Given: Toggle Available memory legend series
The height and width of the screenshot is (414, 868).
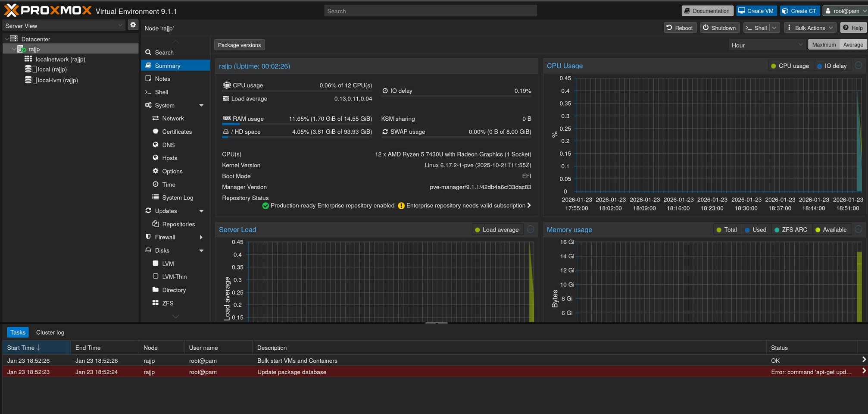Looking at the screenshot, I should tap(831, 230).
